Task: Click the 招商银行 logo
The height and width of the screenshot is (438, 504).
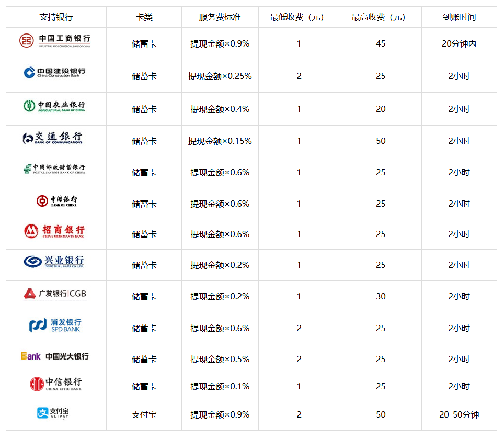Action: click(x=54, y=231)
